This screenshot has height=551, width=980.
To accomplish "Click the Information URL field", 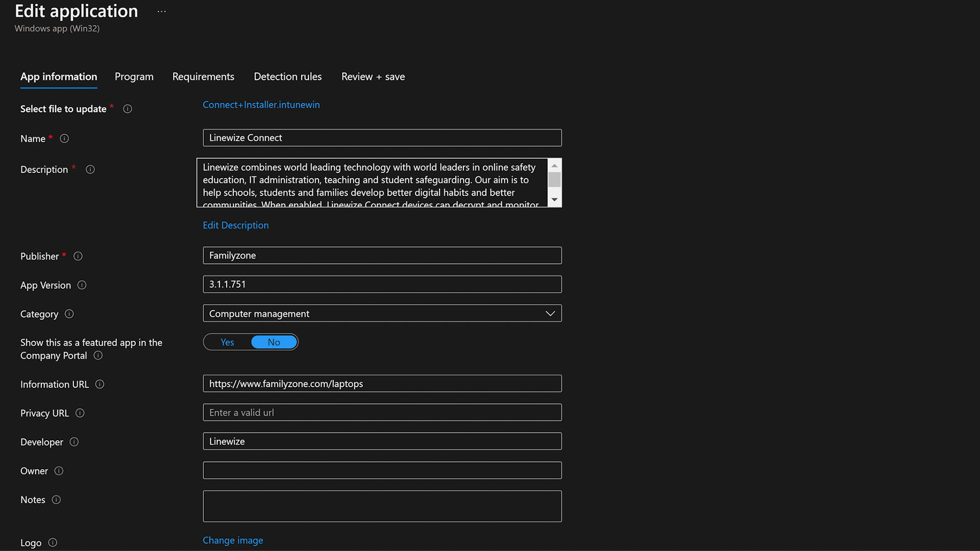I will (x=382, y=384).
